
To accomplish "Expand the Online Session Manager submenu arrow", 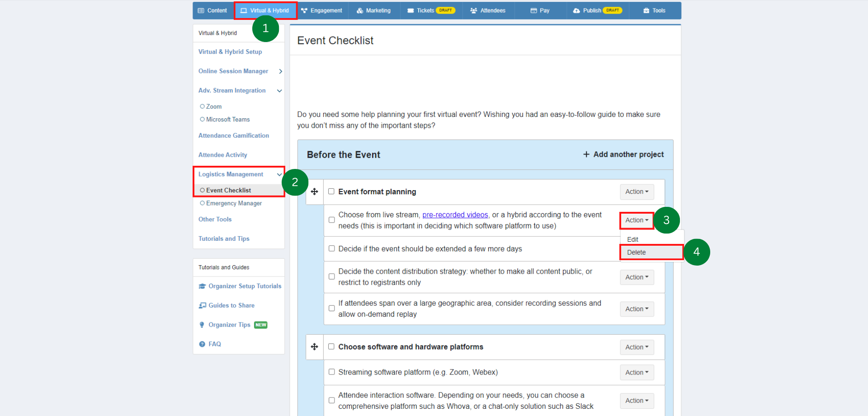I will coord(280,71).
